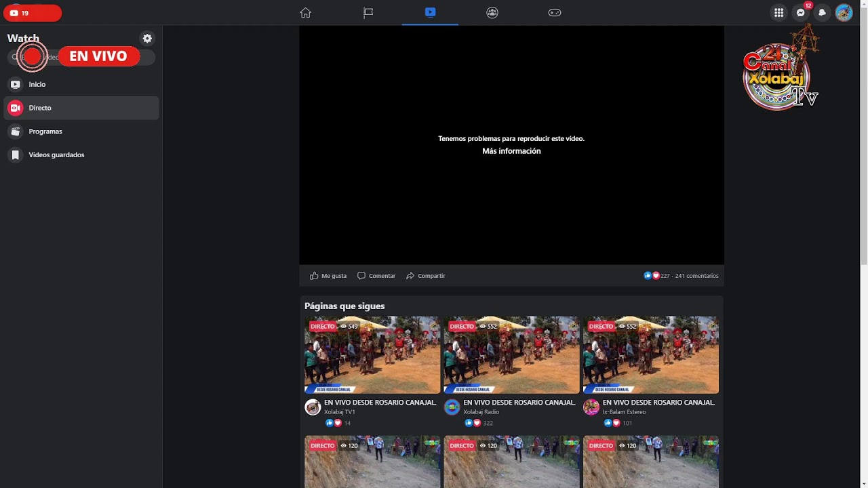Screen dimensions: 868x488
Task: Click Ix-Balam Estereo page avatar
Action: [x=591, y=407]
